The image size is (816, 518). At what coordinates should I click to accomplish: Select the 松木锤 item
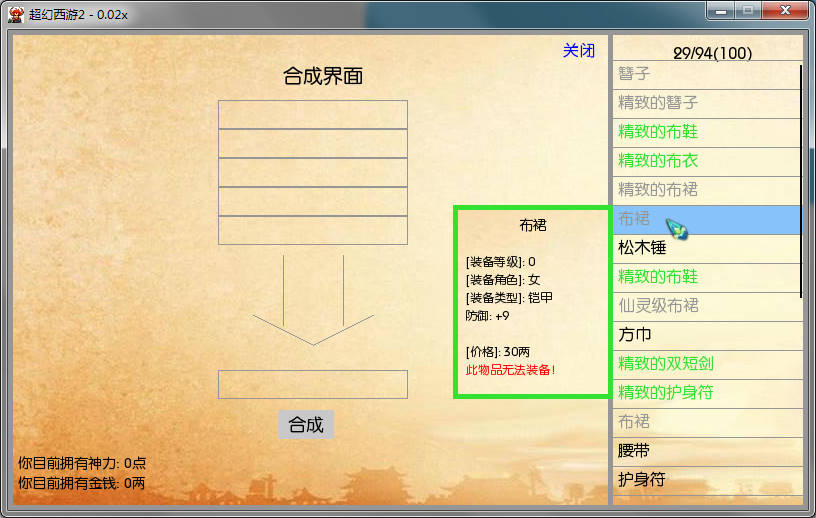[707, 249]
